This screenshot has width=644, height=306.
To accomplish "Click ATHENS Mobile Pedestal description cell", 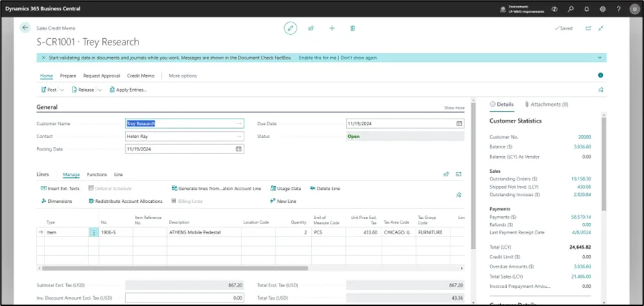I will 204,232.
